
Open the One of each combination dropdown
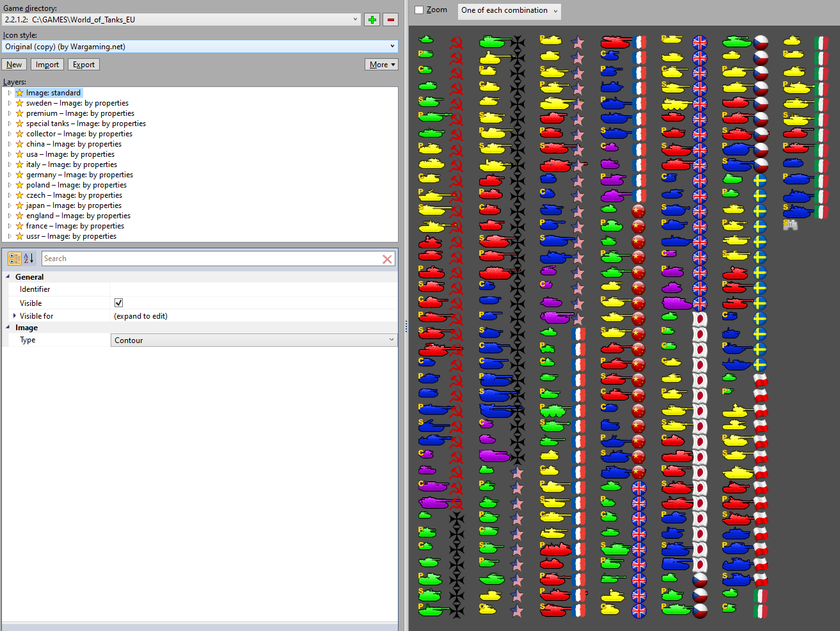click(509, 11)
